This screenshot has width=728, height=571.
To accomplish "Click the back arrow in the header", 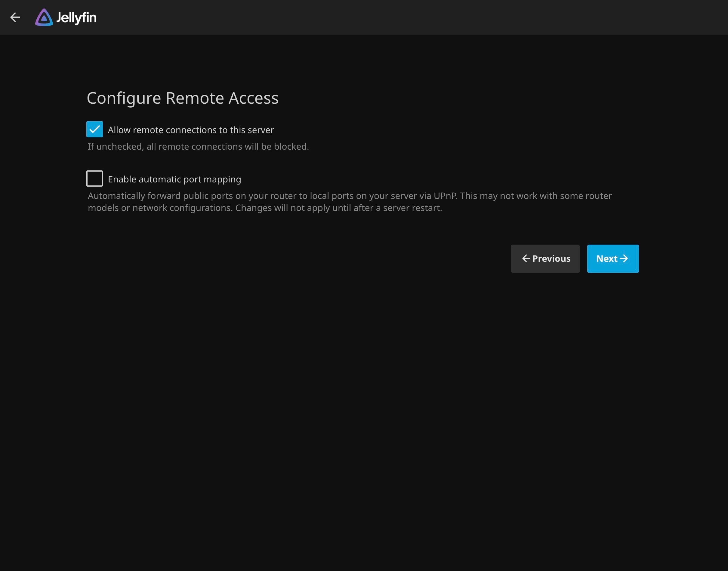I will [15, 17].
